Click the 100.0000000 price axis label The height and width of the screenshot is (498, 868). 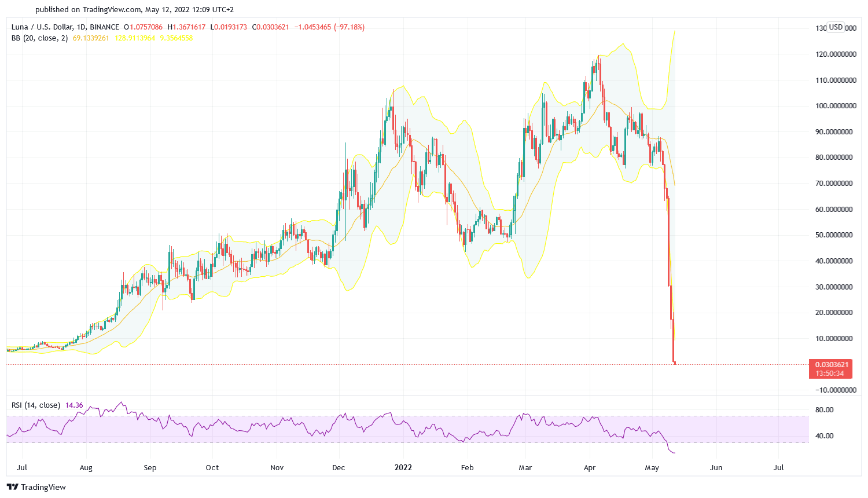836,106
